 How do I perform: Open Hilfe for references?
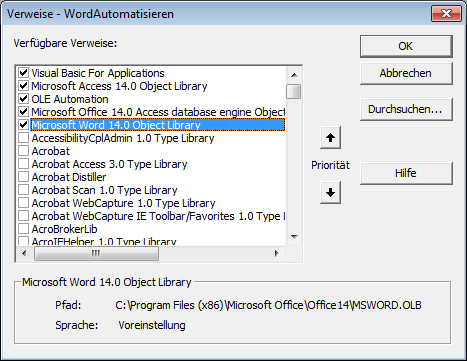point(406,173)
